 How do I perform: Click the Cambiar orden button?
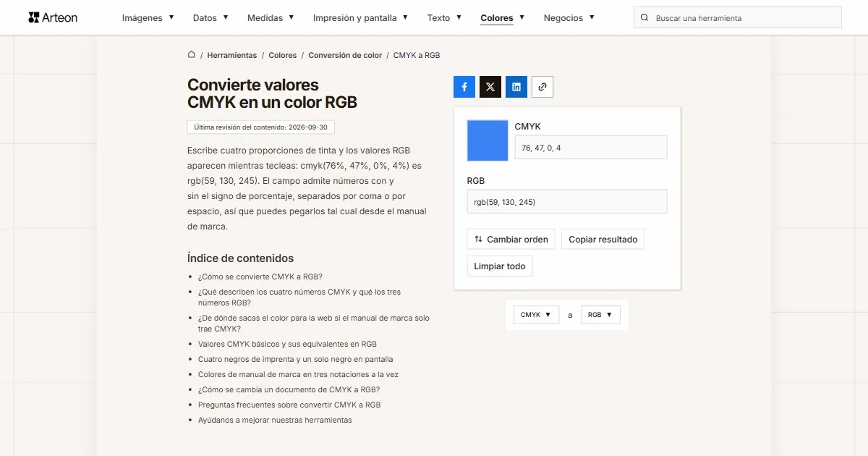point(511,239)
